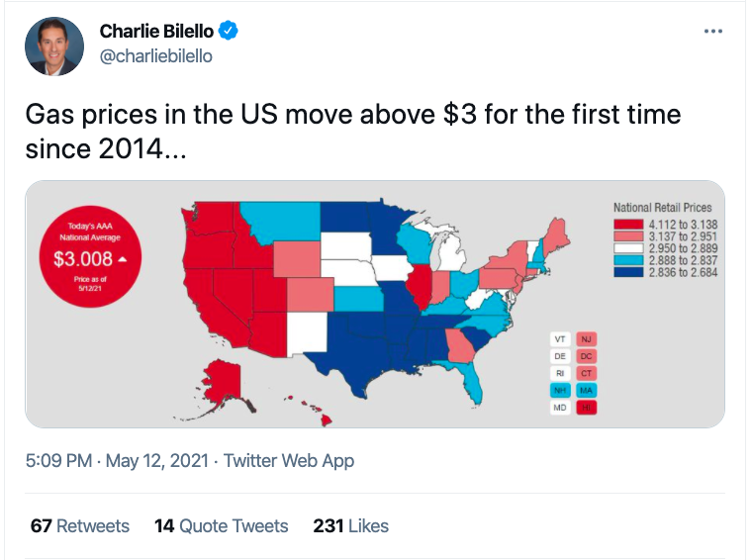This screenshot has width=752, height=560.
Task: Click the NJ state box
Action: 587,338
